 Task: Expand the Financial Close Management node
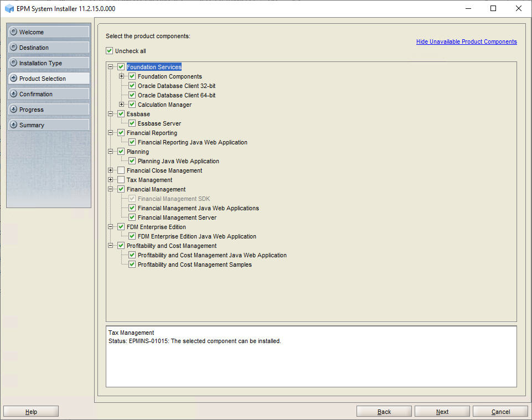(x=111, y=170)
